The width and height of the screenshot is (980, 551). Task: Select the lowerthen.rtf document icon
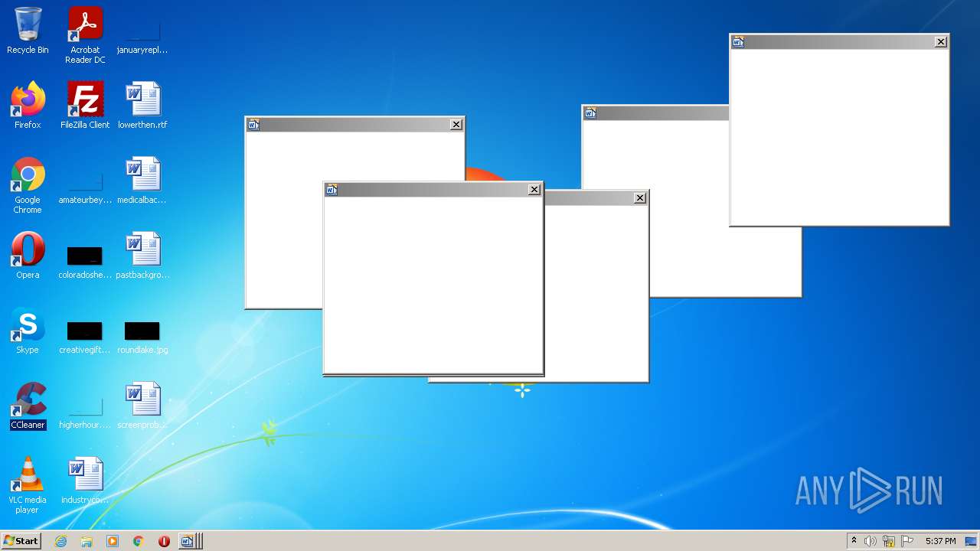coord(142,106)
